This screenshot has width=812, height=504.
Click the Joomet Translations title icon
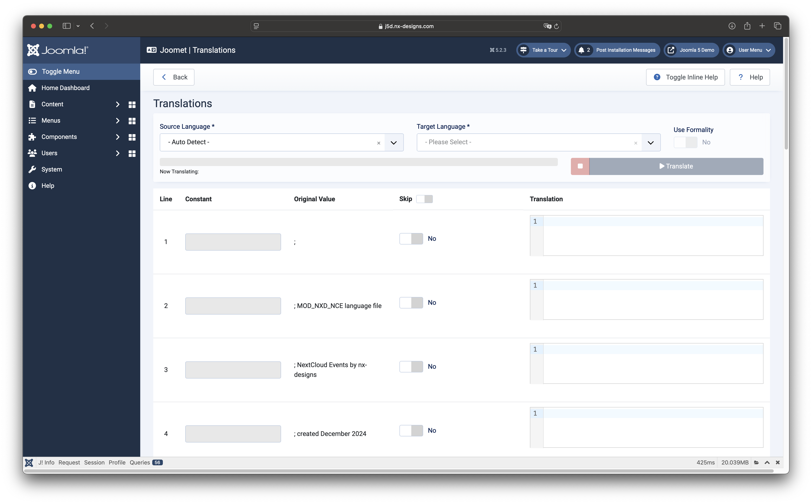coord(152,50)
